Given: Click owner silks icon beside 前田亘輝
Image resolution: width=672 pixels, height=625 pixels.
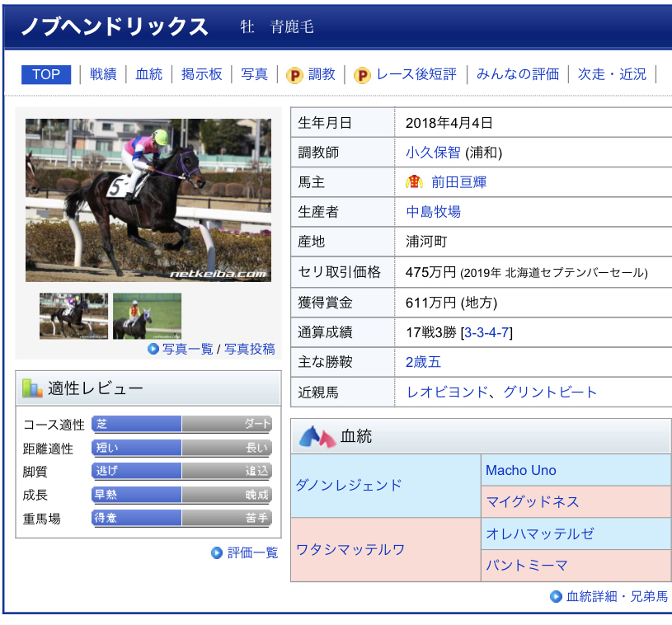Looking at the screenshot, I should coord(414,182).
